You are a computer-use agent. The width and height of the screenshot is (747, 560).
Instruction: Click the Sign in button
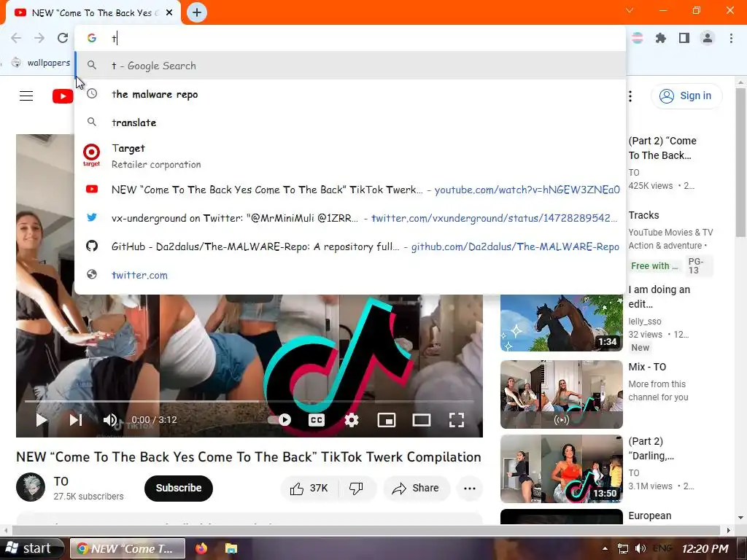tap(686, 96)
